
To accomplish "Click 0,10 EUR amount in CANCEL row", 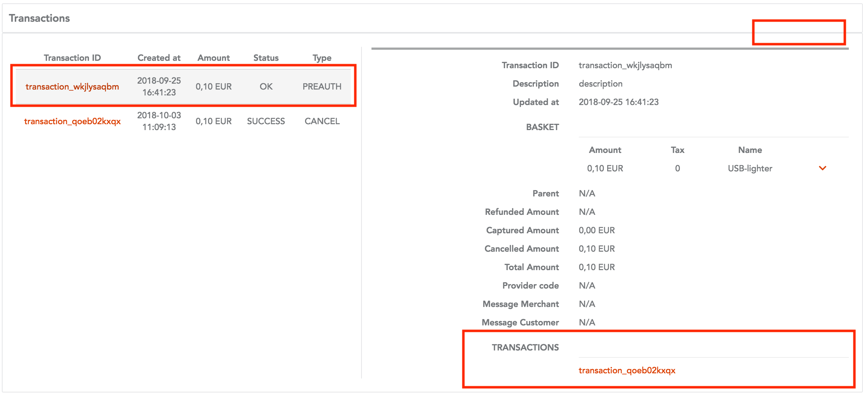I will [x=214, y=121].
